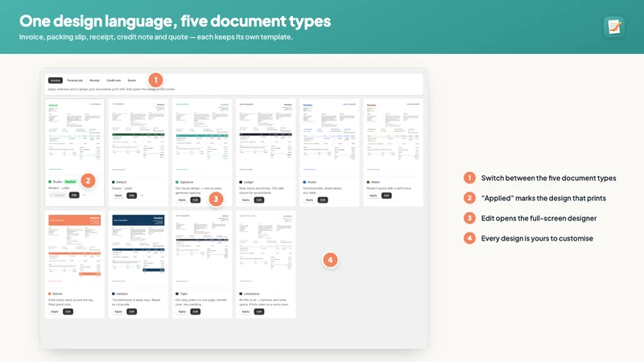Click the green Applied badge
Screen dimensions: 644x362
point(70,182)
